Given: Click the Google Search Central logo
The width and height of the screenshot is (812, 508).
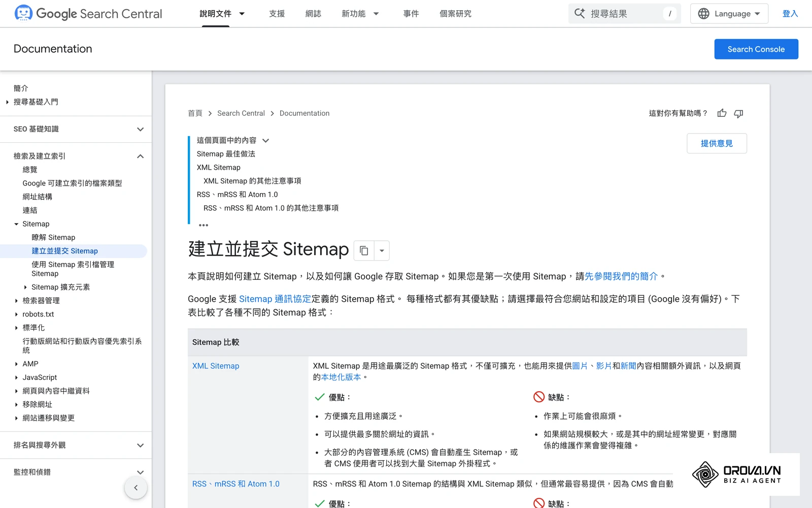Looking at the screenshot, I should pos(88,14).
